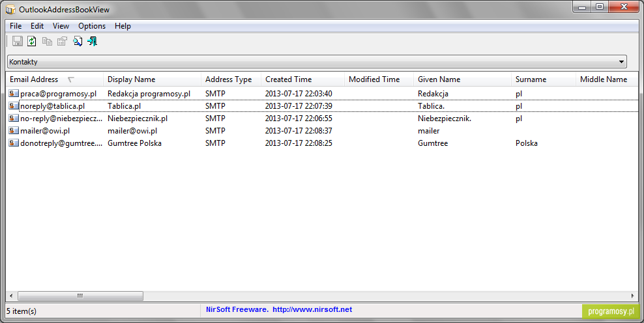Click the Exit toolbar icon
The height and width of the screenshot is (323, 644).
pyautogui.click(x=93, y=41)
